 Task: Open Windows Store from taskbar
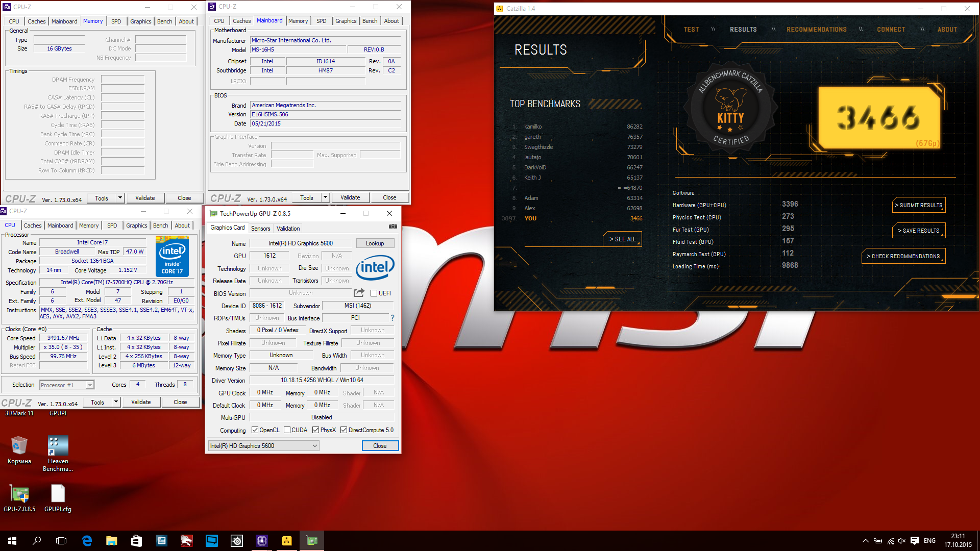136,541
